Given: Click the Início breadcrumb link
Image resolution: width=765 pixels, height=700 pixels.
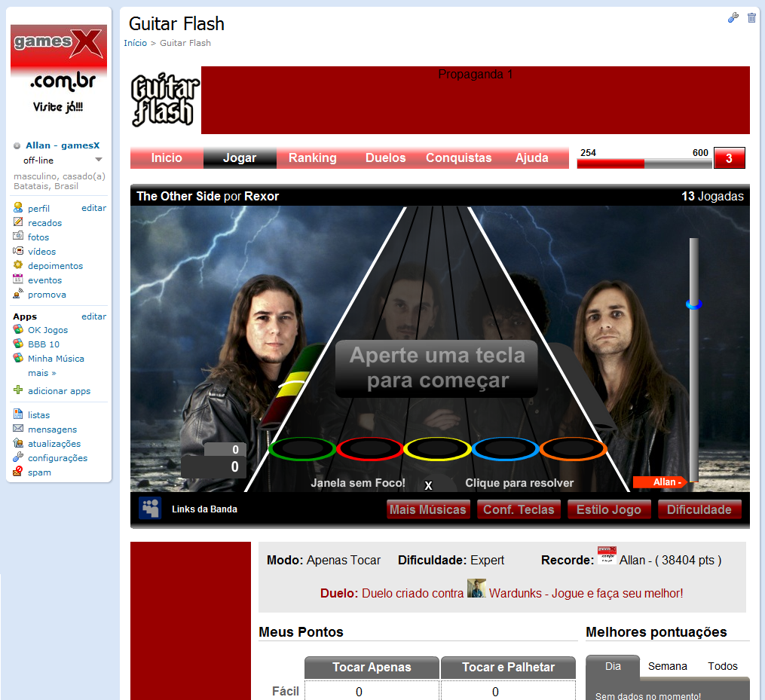Looking at the screenshot, I should (x=135, y=43).
